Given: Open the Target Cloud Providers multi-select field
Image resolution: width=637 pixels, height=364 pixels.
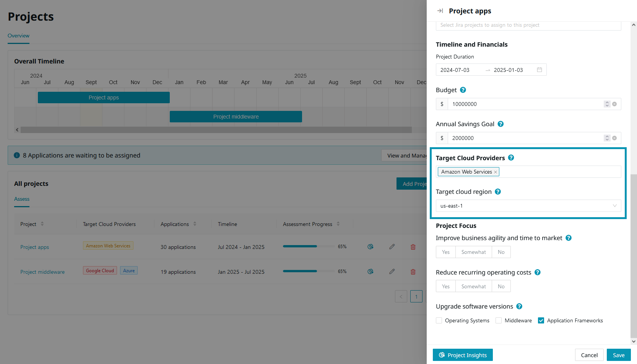Looking at the screenshot, I should pos(558,172).
